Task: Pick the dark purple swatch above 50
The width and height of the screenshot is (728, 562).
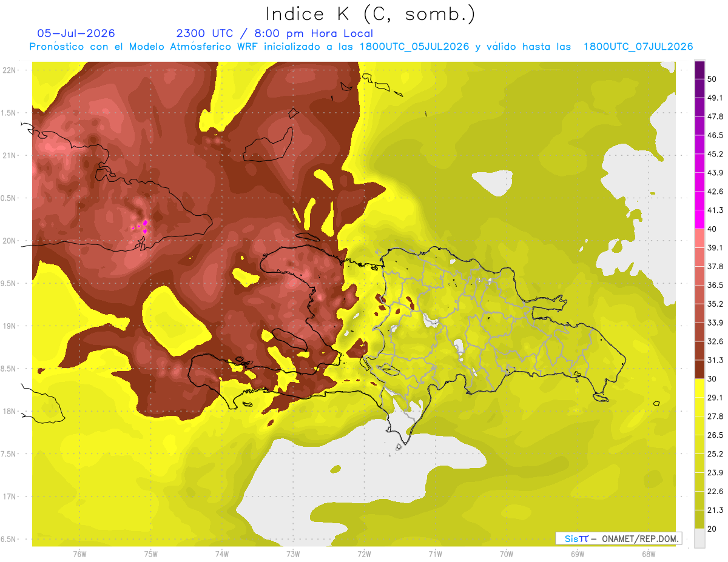Action: tap(699, 69)
